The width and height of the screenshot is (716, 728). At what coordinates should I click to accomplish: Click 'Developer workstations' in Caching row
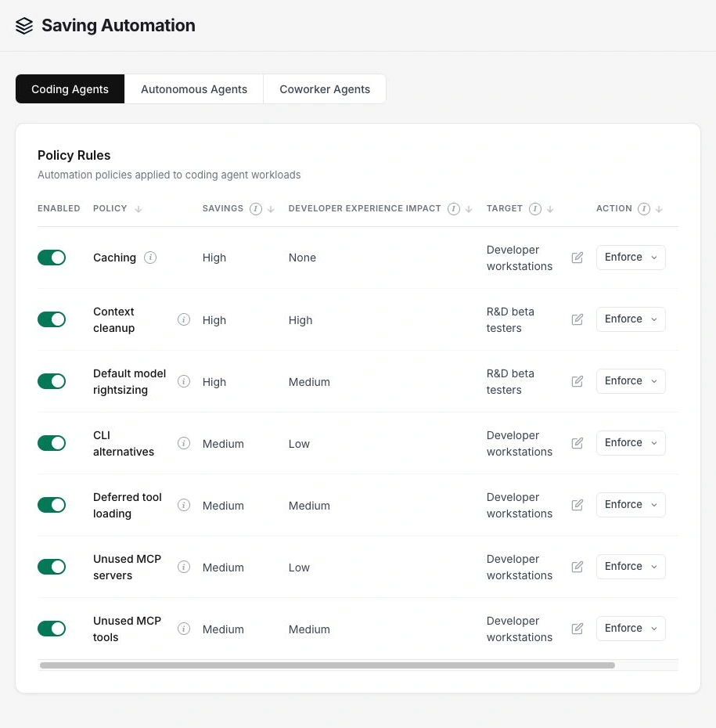coord(520,258)
